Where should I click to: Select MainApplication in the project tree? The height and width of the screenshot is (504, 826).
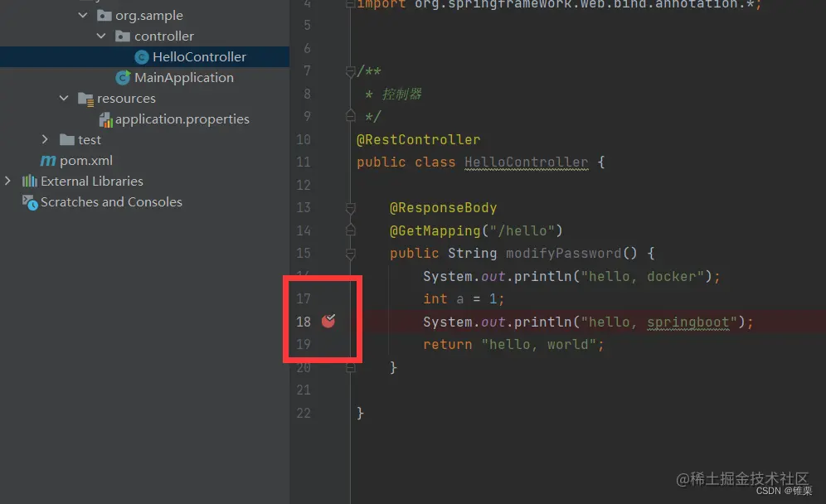click(184, 77)
